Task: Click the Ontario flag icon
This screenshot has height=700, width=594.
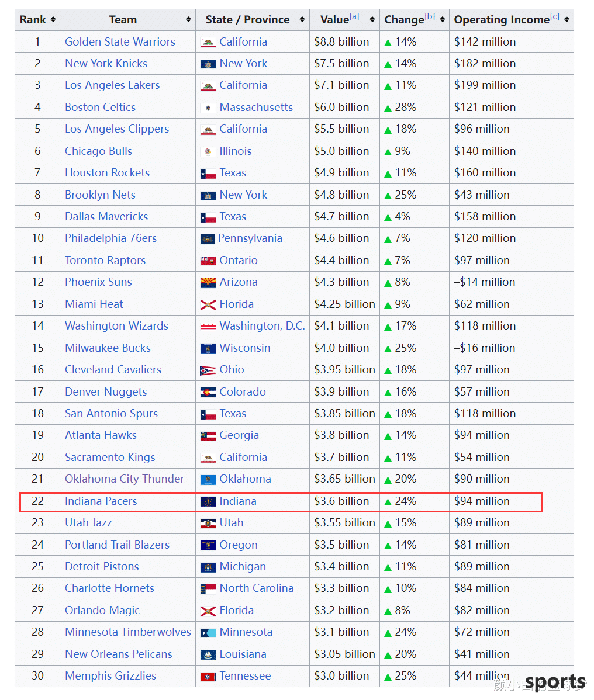Action: click(x=208, y=261)
